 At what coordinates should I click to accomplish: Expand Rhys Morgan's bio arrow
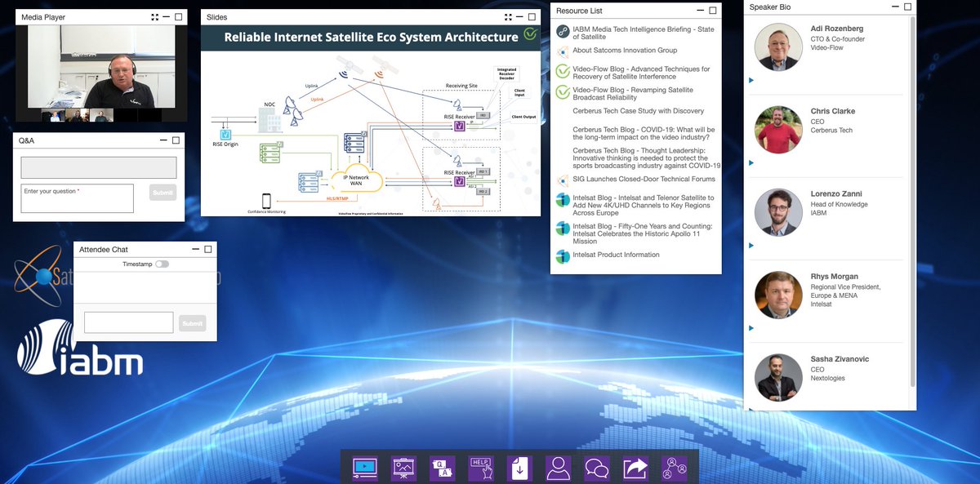pos(751,327)
